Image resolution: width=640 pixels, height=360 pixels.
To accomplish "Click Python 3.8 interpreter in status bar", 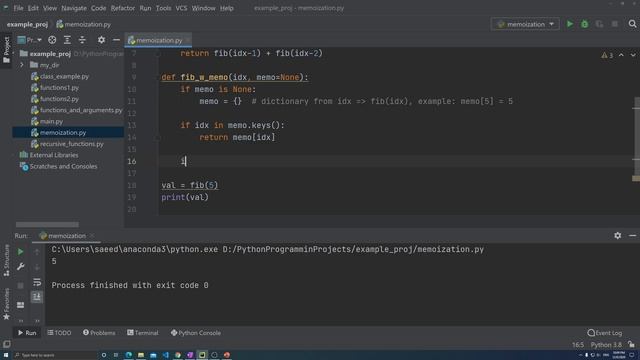I will coord(606,345).
